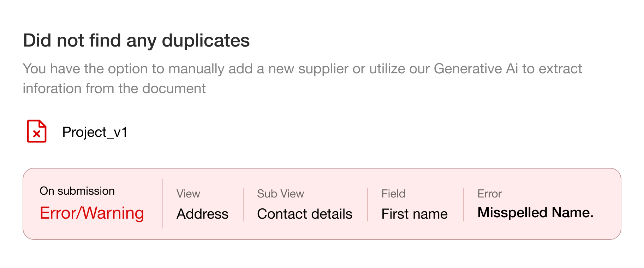The image size is (644, 268).
Task: Select the Project_v1 file name
Action: tap(95, 132)
